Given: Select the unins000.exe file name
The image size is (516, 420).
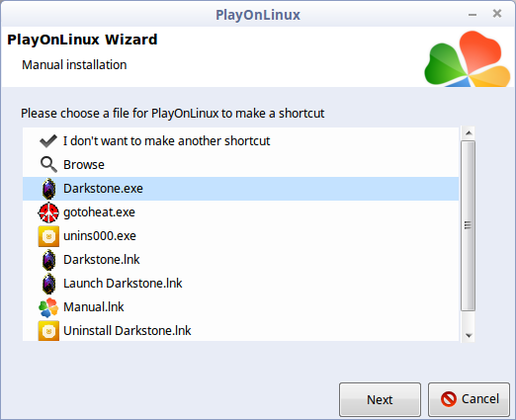Looking at the screenshot, I should click(x=100, y=236).
